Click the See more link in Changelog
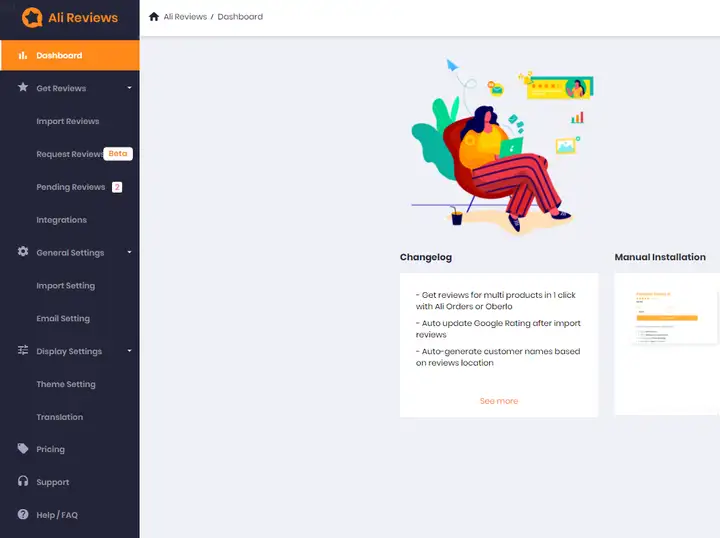The height and width of the screenshot is (538, 720). click(499, 401)
